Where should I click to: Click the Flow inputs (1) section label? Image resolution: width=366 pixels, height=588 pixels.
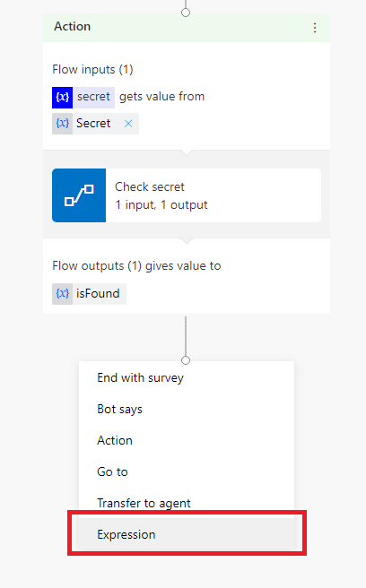[x=92, y=70]
